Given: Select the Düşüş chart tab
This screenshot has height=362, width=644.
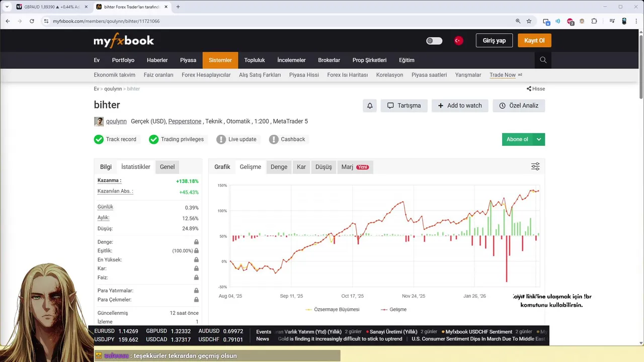Looking at the screenshot, I should click(324, 167).
